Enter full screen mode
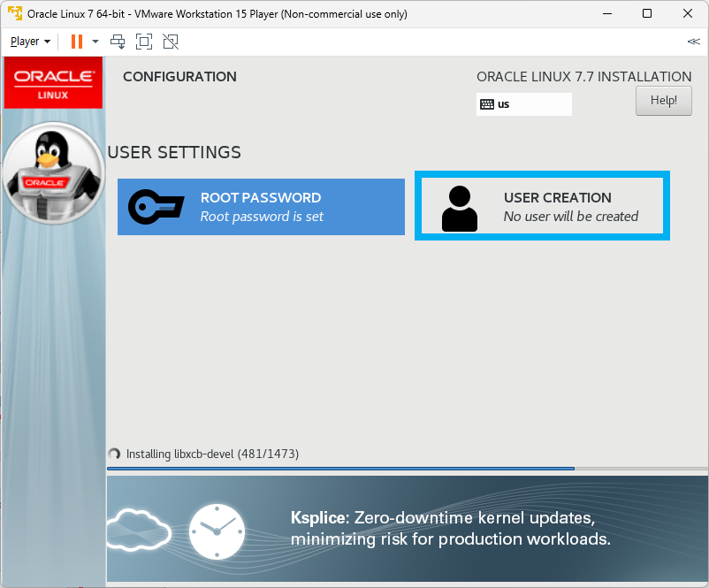 click(144, 42)
